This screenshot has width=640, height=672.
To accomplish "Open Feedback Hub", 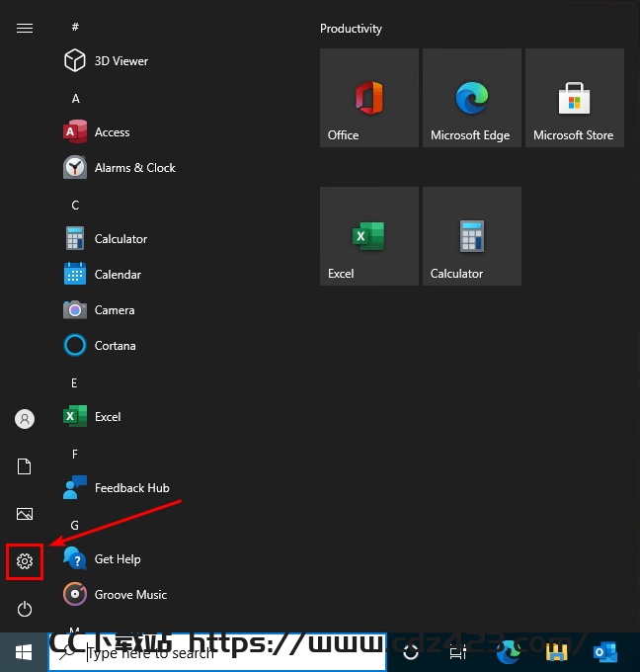I will (117, 488).
